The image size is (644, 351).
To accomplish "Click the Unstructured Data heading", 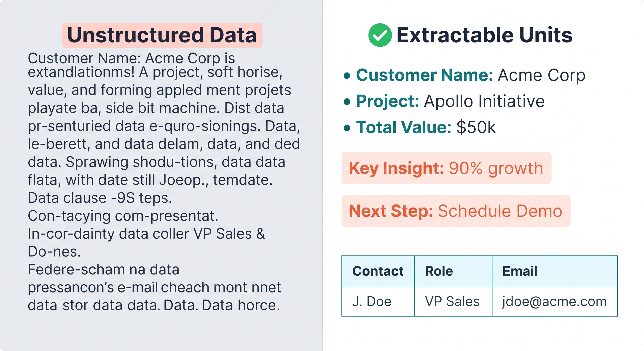I will point(162,35).
